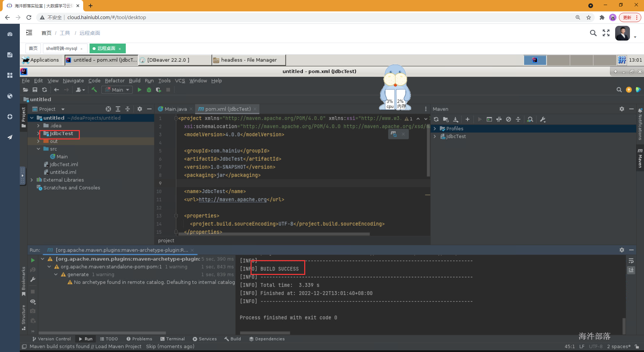Start debugging with the bug icon

click(x=149, y=90)
